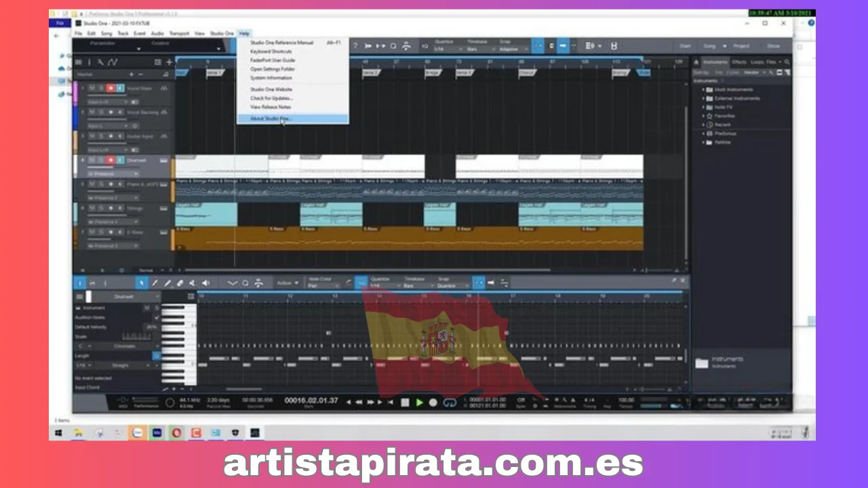Click transport time display 00016.02.01.37
Viewport: 868px width, 488px height.
[x=311, y=401]
